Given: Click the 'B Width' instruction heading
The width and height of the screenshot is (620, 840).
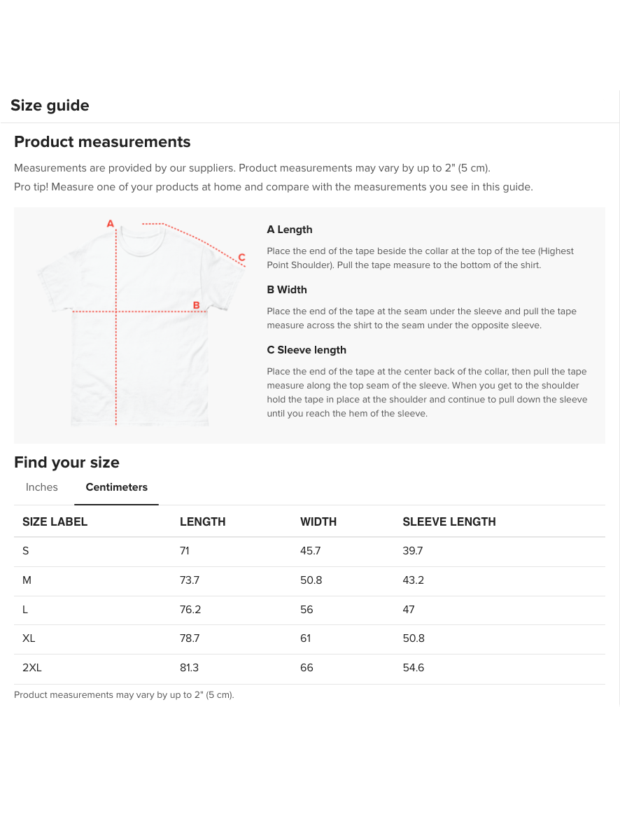Looking at the screenshot, I should click(x=287, y=290).
